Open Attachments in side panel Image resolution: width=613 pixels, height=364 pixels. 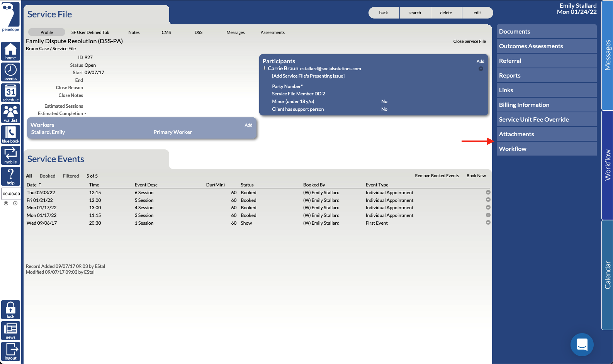pyautogui.click(x=547, y=134)
